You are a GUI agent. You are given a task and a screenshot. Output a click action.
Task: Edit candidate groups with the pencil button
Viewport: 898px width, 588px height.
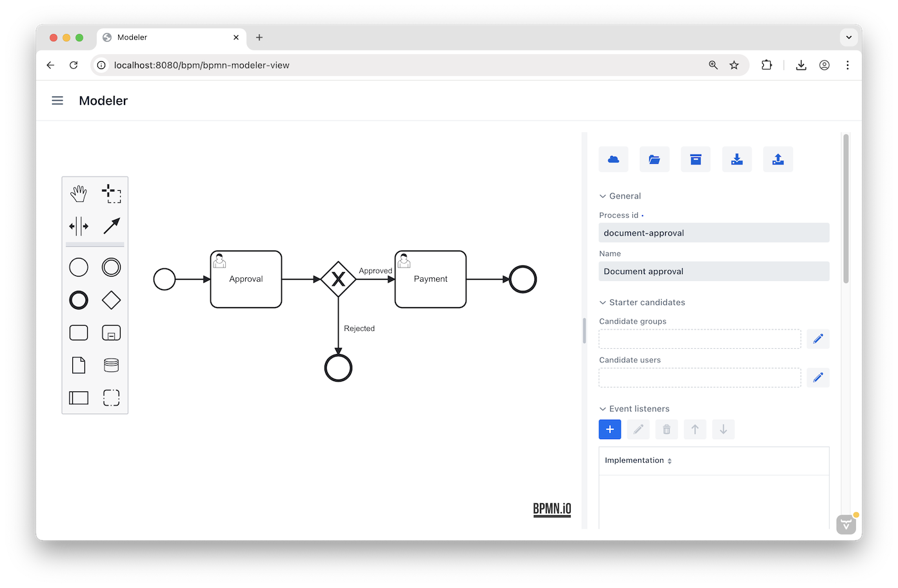818,339
